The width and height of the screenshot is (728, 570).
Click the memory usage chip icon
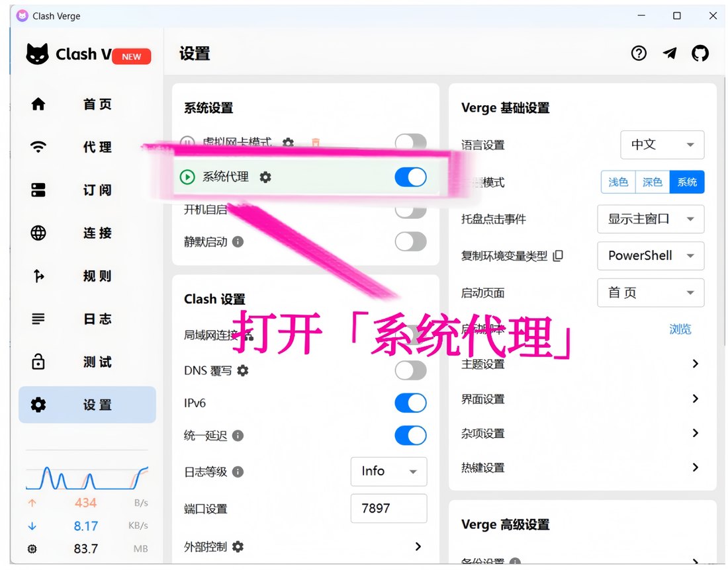pyautogui.click(x=32, y=549)
